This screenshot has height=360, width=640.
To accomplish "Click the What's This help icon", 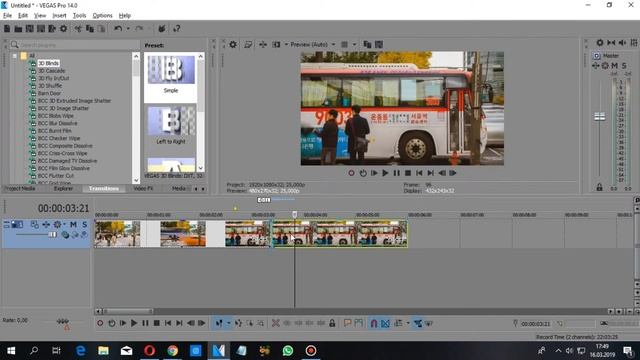I will pyautogui.click(x=176, y=29).
